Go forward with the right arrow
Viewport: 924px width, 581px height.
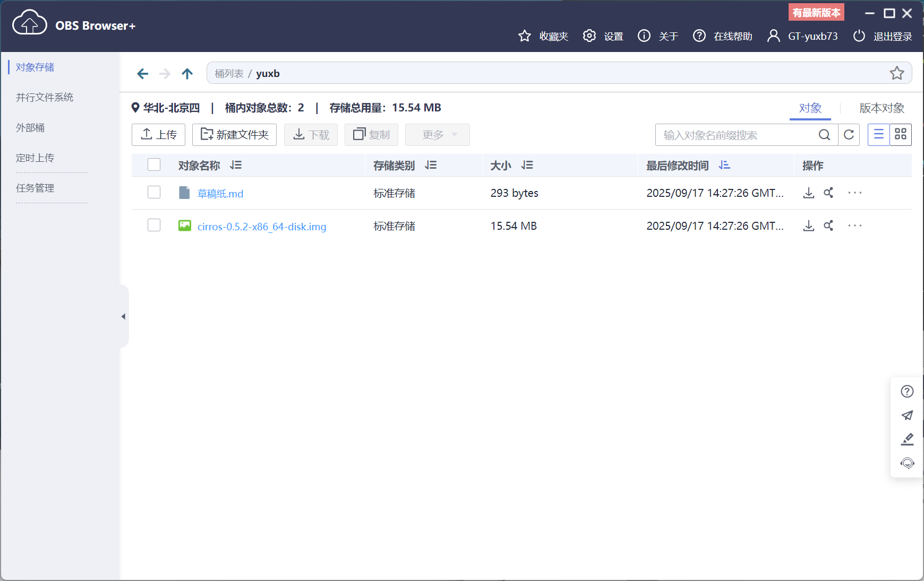[x=165, y=74]
